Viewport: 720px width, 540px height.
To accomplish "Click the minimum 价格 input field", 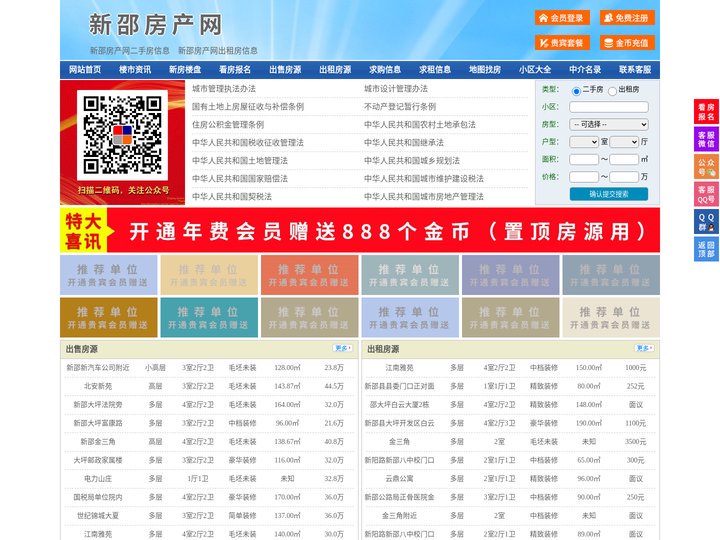I will 584,177.
